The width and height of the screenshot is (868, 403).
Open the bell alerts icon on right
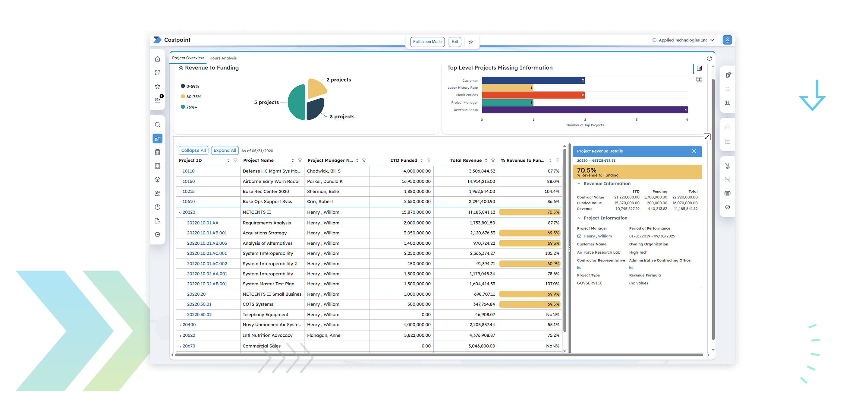pos(728,89)
